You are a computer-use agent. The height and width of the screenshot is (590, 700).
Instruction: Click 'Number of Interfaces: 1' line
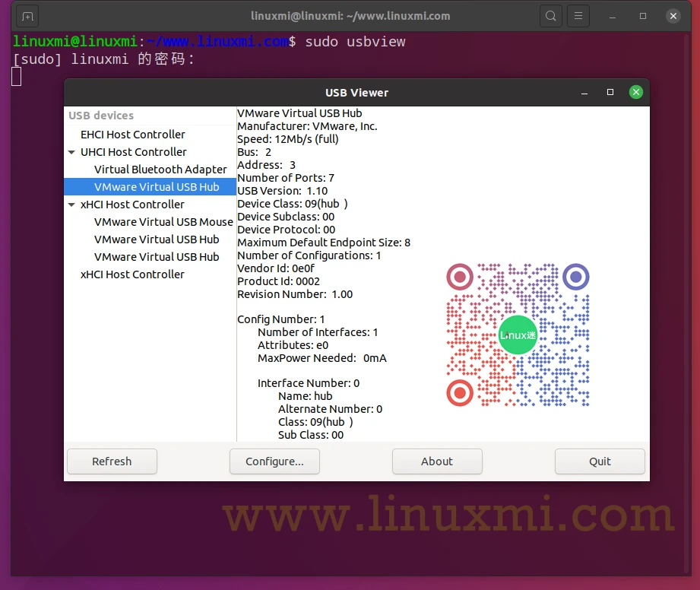(318, 332)
